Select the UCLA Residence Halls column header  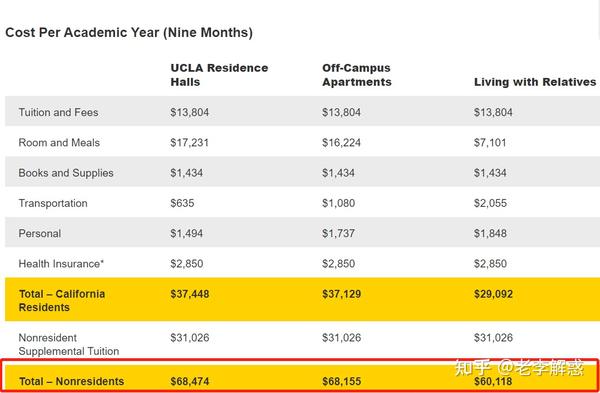[219, 75]
